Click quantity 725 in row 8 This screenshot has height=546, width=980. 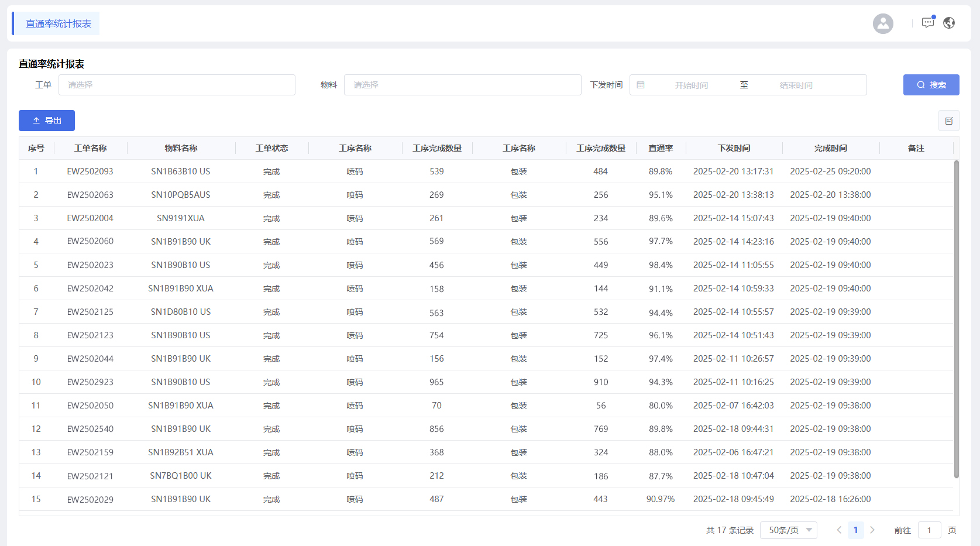pyautogui.click(x=601, y=335)
